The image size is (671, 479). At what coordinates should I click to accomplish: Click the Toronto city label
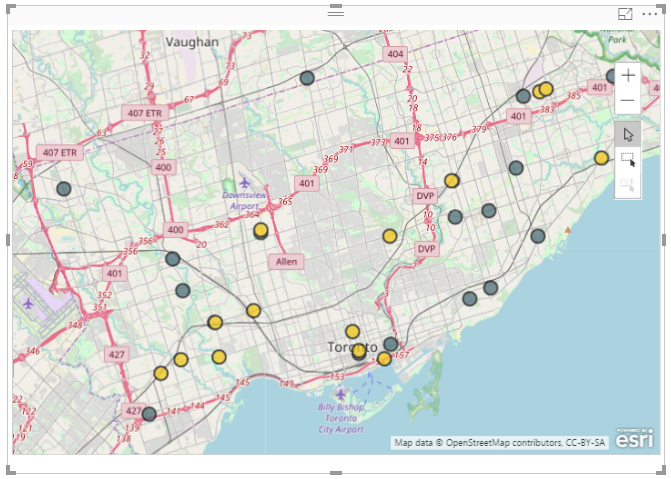(352, 347)
